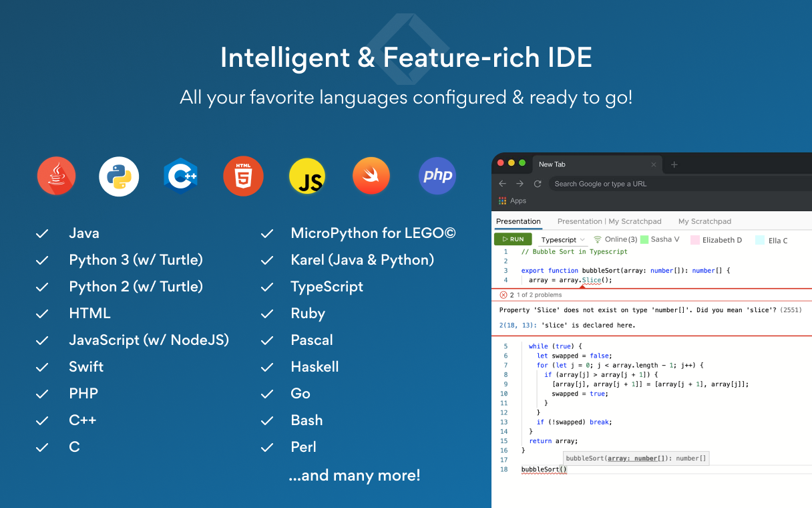
Task: Click 'JavaScript (w/ NodeJS)' list entry
Action: click(149, 340)
